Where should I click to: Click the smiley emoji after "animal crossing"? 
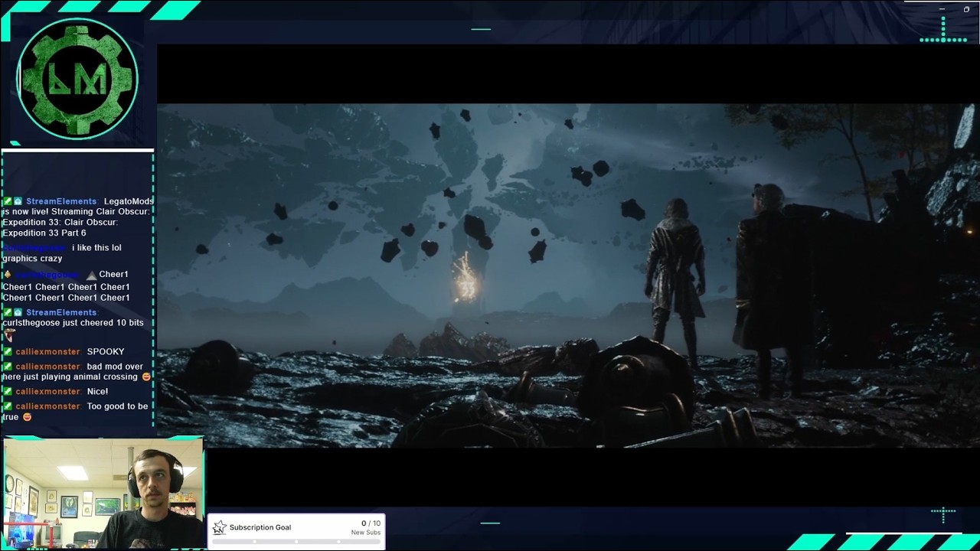click(x=146, y=377)
